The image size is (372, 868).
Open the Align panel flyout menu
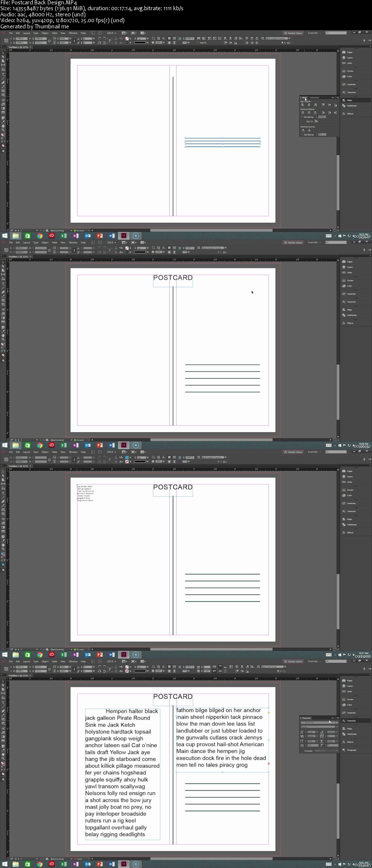337,97
